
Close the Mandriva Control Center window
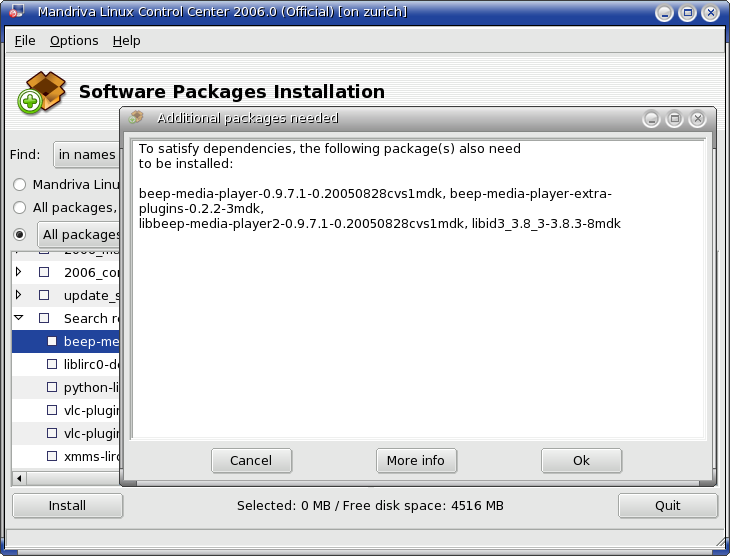click(710, 13)
